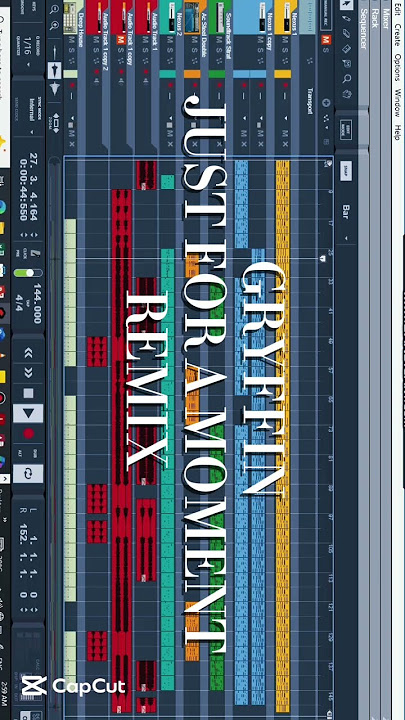Click the song position stepper arrows
The image size is (405, 720).
[x=28, y=235]
